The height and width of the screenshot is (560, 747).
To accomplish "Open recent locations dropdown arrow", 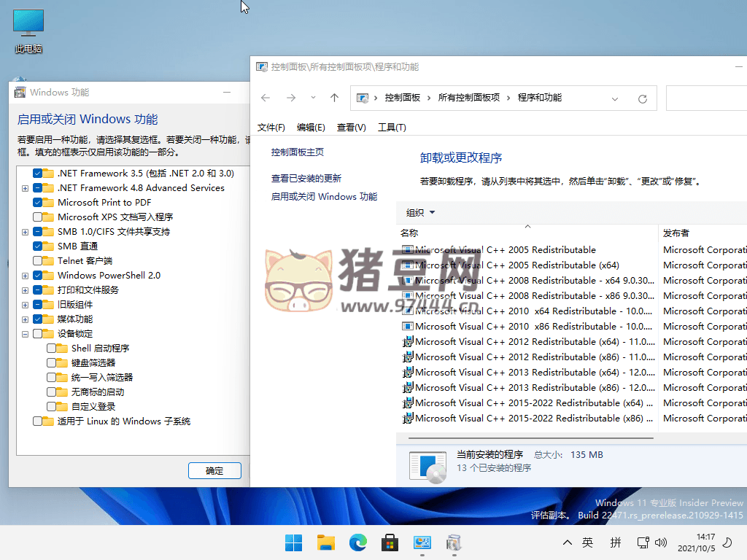I will click(313, 98).
